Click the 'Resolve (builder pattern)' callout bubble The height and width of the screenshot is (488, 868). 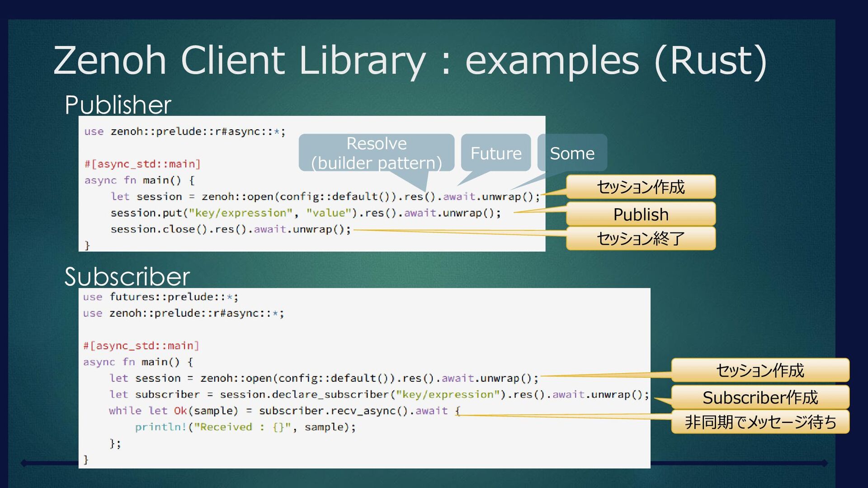coord(376,153)
